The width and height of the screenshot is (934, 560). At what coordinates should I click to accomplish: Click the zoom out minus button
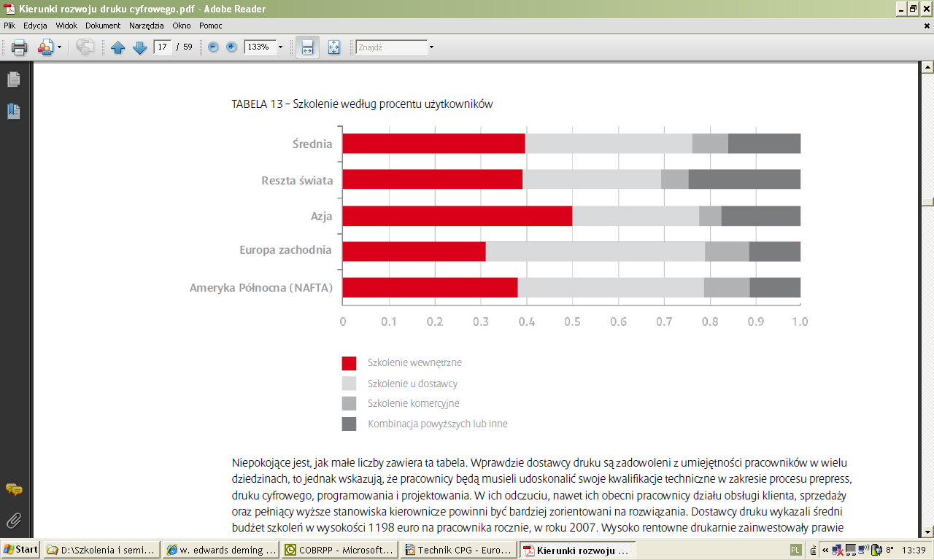(213, 47)
